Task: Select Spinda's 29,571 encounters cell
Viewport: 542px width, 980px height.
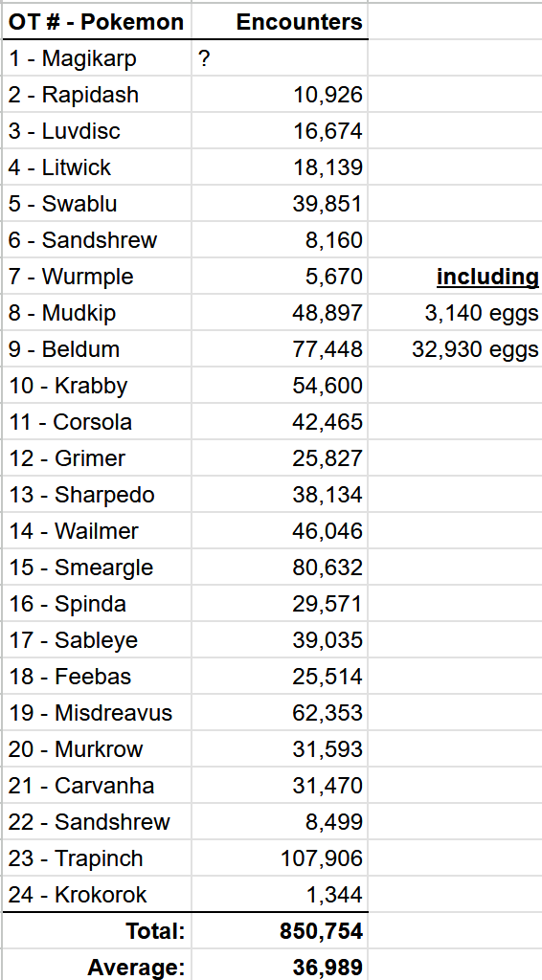Action: tap(280, 603)
